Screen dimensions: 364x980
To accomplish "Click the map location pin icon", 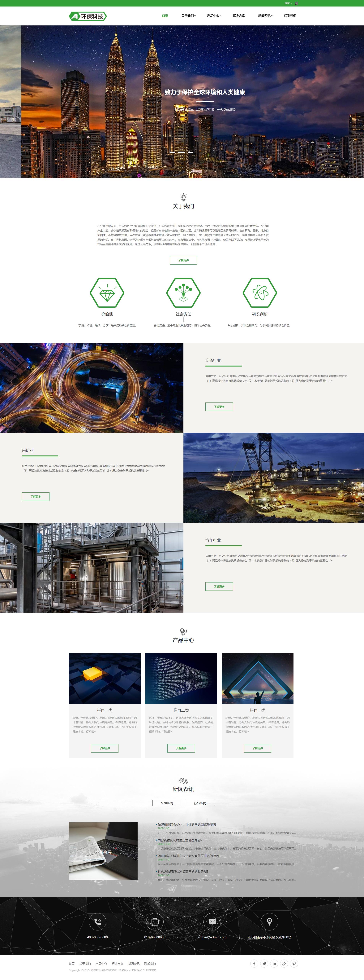I will [269, 922].
